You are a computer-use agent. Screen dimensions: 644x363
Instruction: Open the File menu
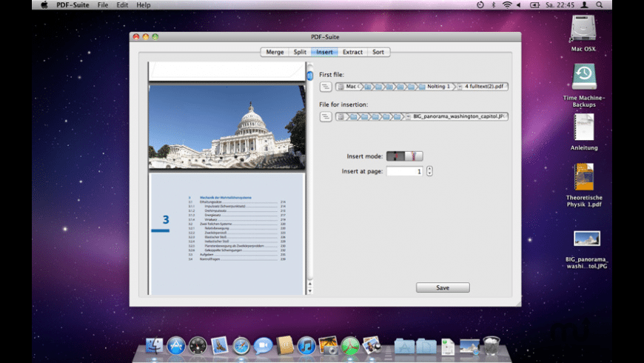pos(103,5)
